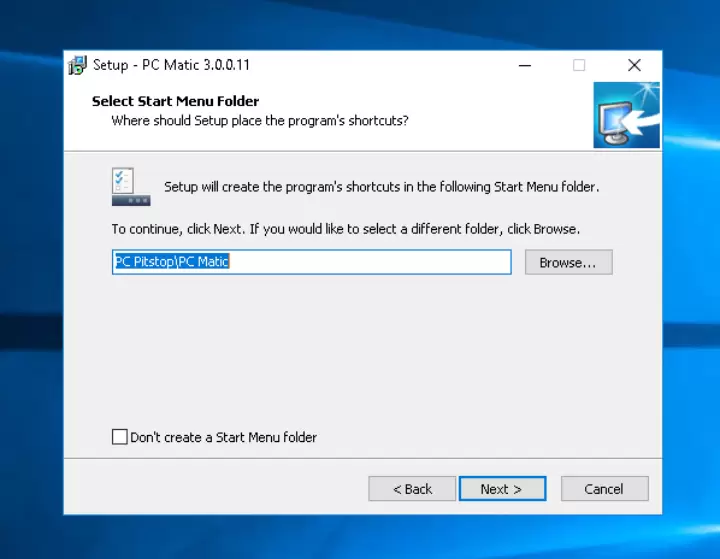Click the Start Menu folder path field

click(311, 262)
